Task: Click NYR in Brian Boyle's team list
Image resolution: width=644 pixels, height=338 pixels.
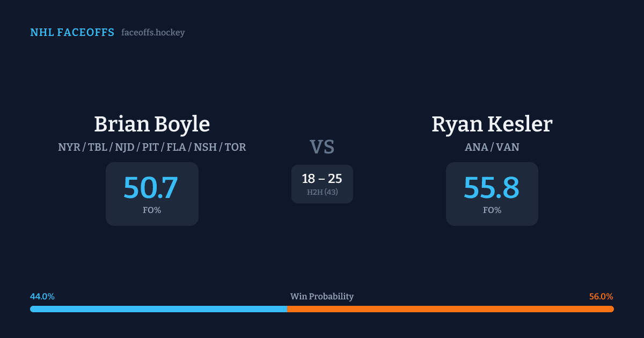Action: pos(68,147)
